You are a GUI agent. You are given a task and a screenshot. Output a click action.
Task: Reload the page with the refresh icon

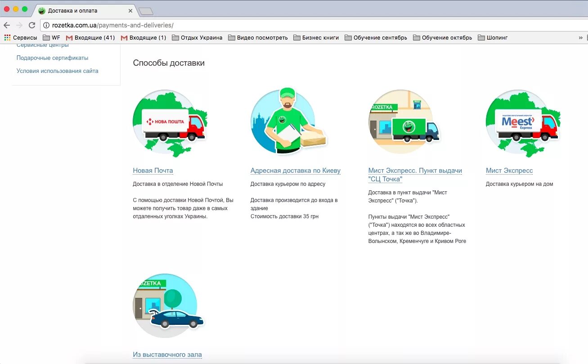(32, 25)
